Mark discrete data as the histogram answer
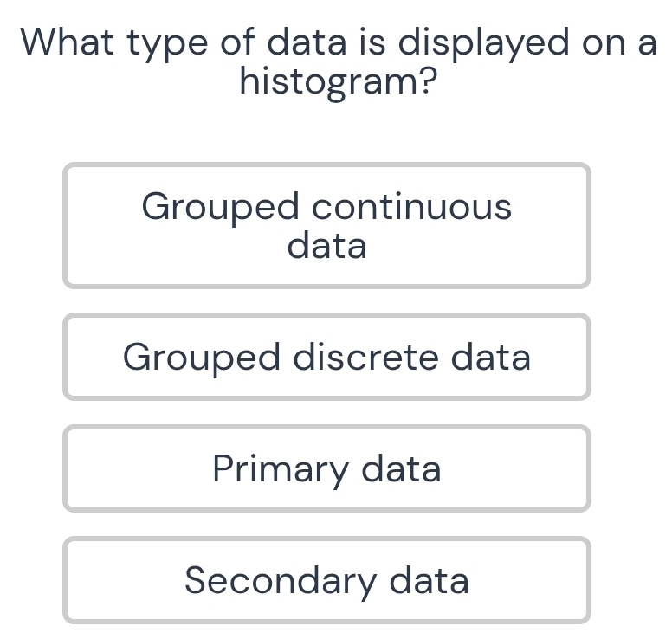This screenshot has width=672, height=639. coord(326,357)
